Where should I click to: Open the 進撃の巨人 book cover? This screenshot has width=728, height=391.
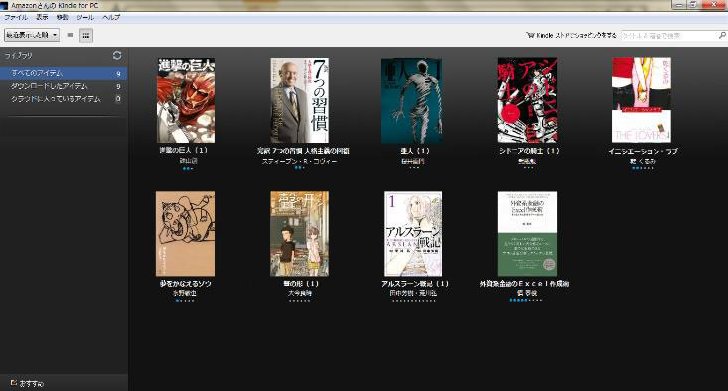tap(186, 100)
